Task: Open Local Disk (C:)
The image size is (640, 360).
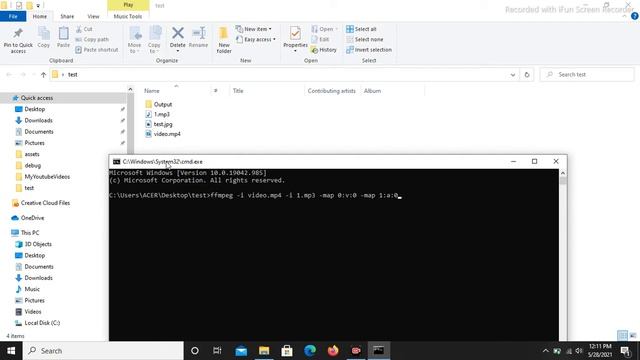Action: pos(42,323)
